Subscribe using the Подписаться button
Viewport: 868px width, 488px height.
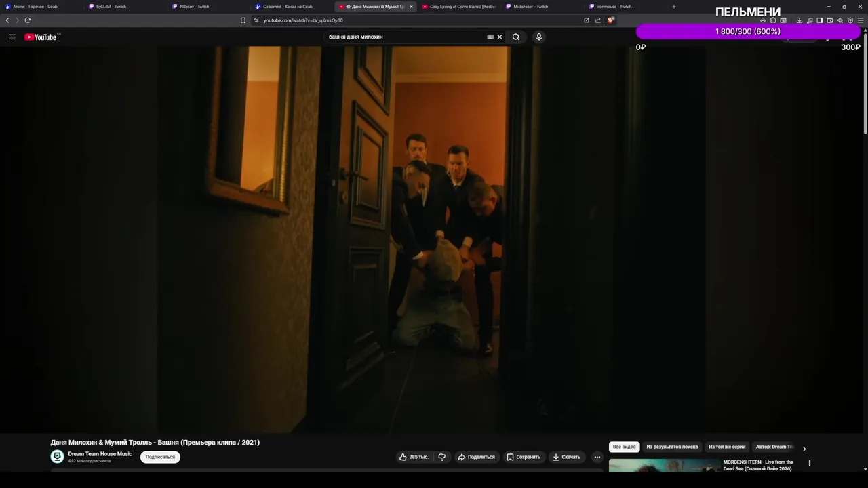[160, 457]
